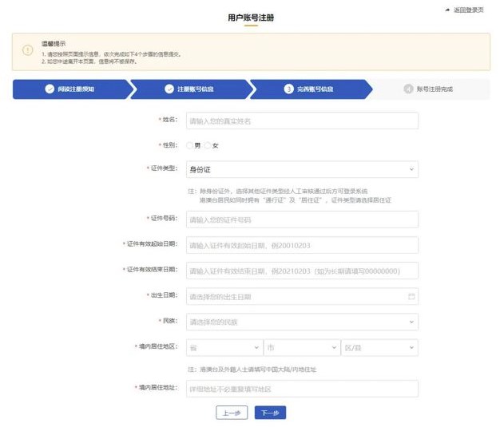Screen dimensions: 504x427
Task: Open the 返回登录页 link
Action: tap(468, 10)
